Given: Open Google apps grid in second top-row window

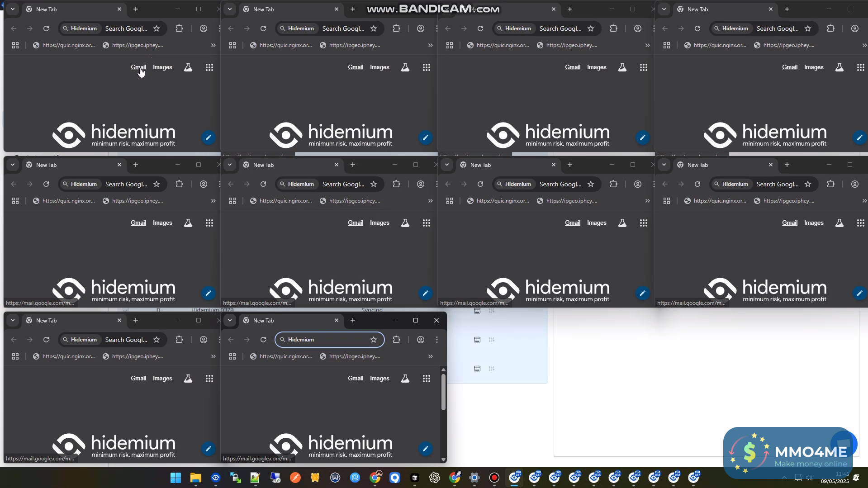Looking at the screenshot, I should click(x=427, y=67).
